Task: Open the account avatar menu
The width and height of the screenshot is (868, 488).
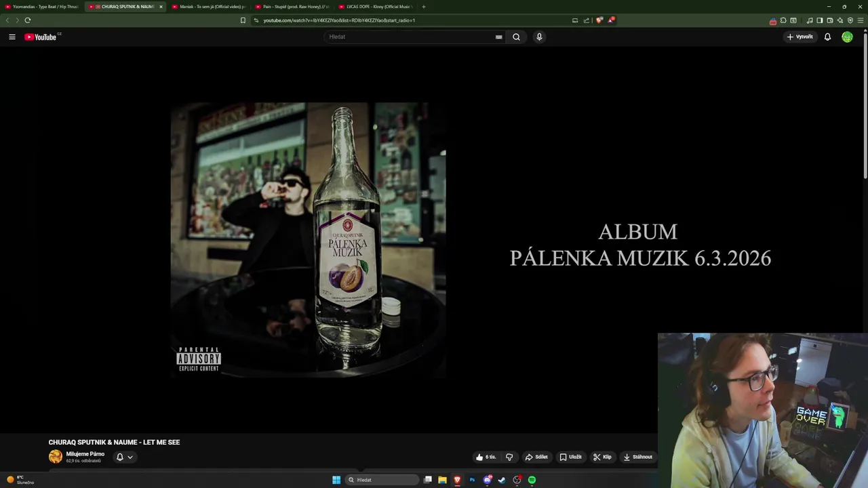Action: pyautogui.click(x=847, y=37)
